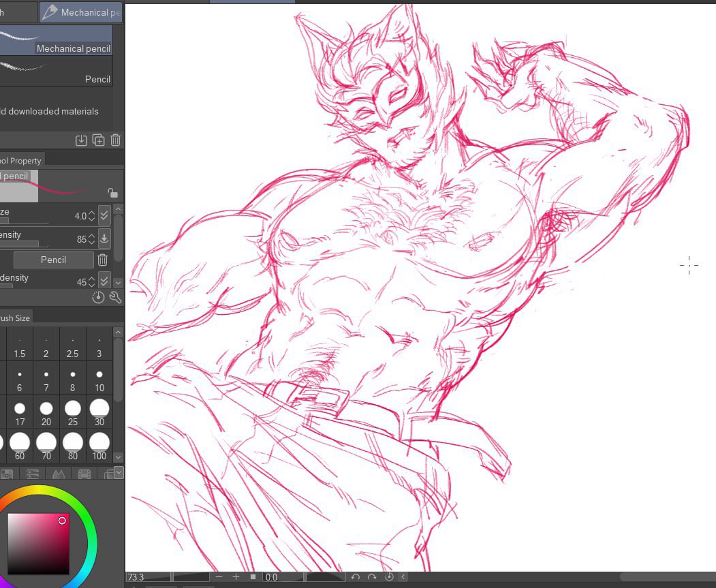Select the Mechanical pencil sub tool

[x=56, y=40]
